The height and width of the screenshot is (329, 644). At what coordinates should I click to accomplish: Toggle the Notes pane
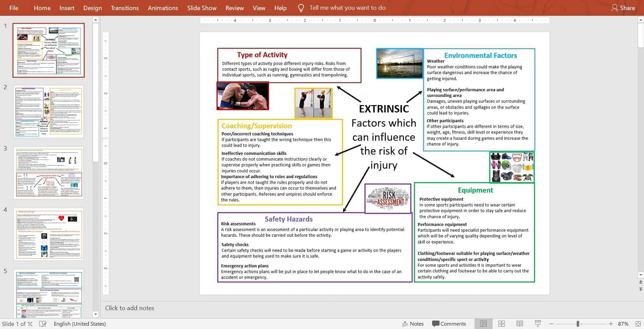(413, 324)
